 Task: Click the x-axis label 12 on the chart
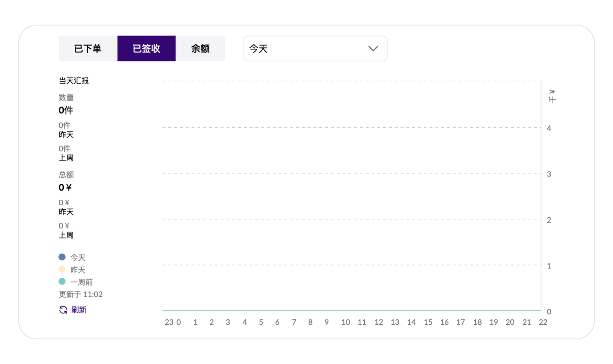[379, 322]
